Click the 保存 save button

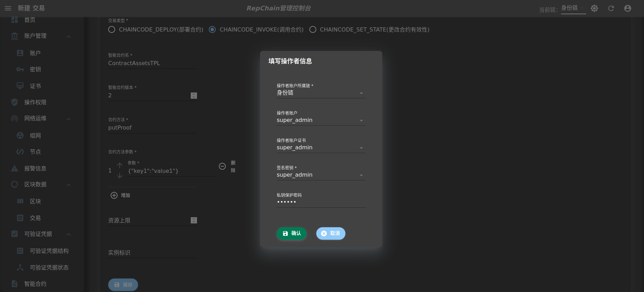[x=123, y=285]
